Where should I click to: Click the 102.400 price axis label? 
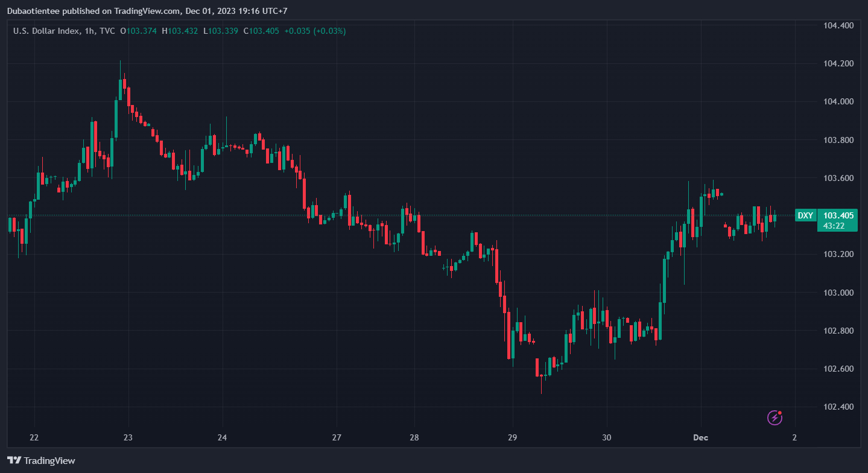pyautogui.click(x=838, y=407)
